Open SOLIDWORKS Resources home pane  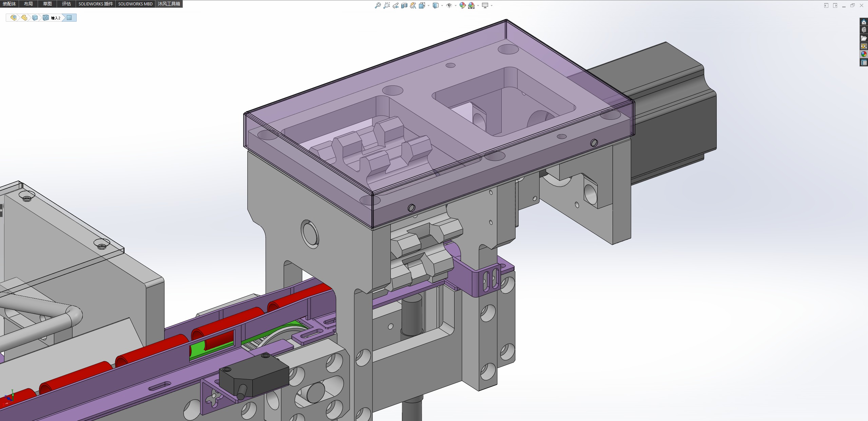point(864,22)
